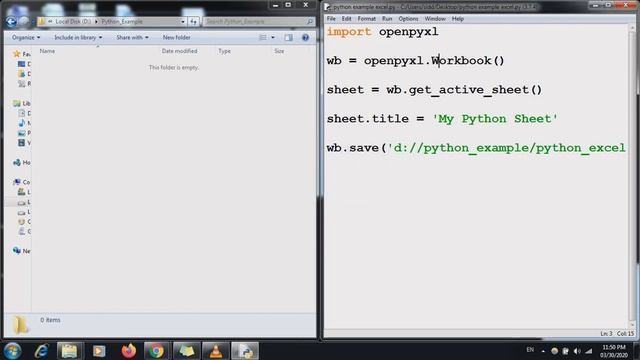This screenshot has height=360, width=640.
Task: Click Explorer back navigation arrow
Action: click(11, 22)
